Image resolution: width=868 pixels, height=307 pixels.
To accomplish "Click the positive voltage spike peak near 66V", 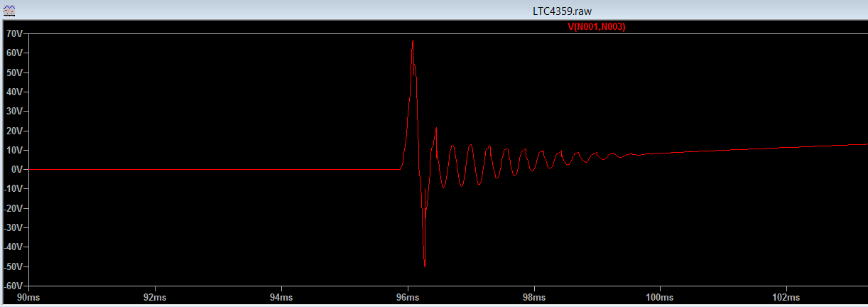I will point(413,41).
